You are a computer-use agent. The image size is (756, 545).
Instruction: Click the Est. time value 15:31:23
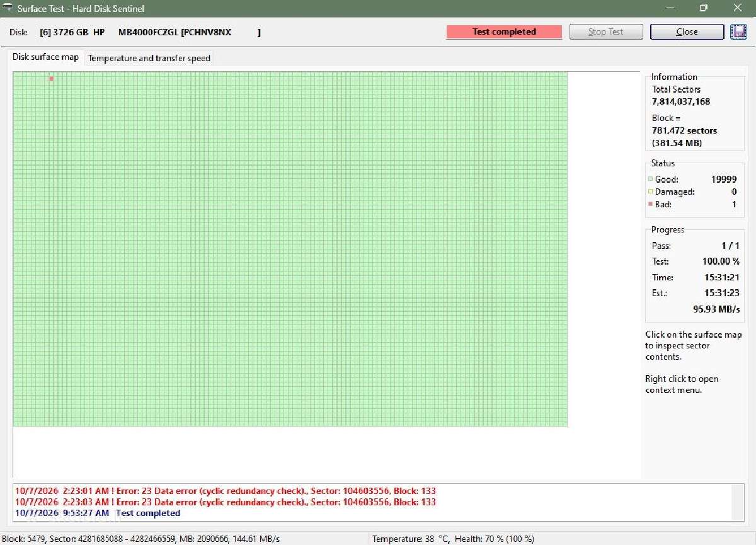point(722,293)
